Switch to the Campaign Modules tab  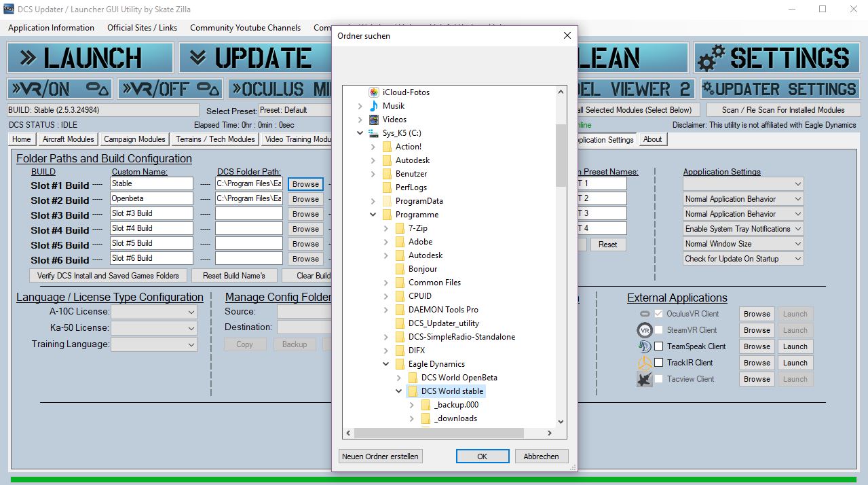(x=134, y=139)
